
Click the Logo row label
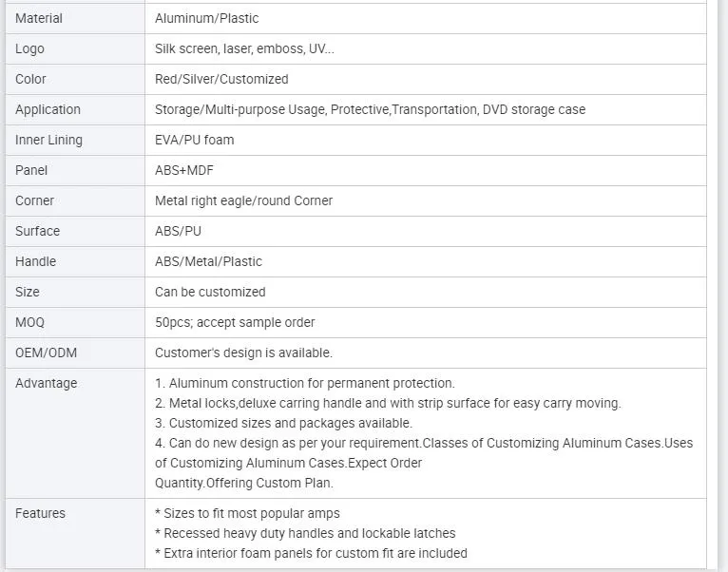coord(29,48)
